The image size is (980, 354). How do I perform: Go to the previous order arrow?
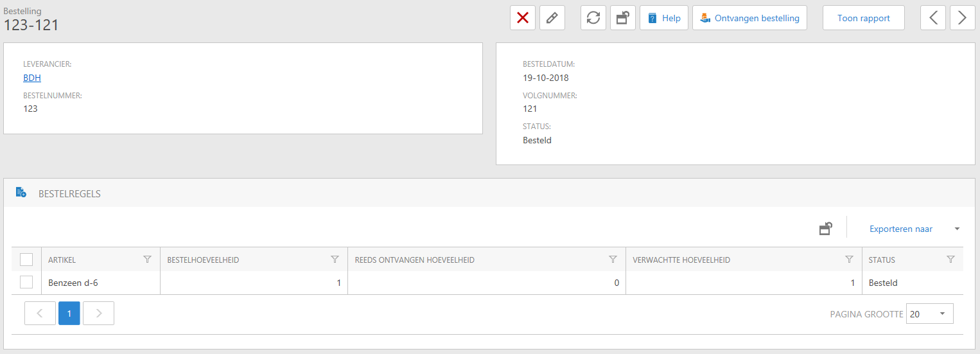pyautogui.click(x=932, y=18)
